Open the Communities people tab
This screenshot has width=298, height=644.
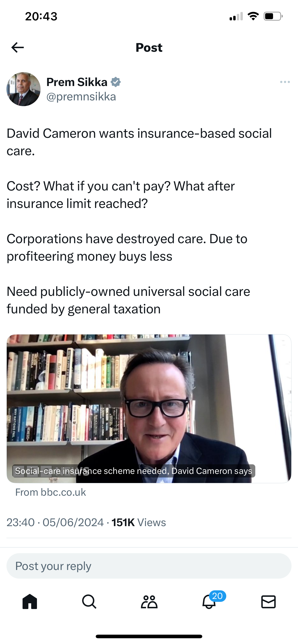149,601
